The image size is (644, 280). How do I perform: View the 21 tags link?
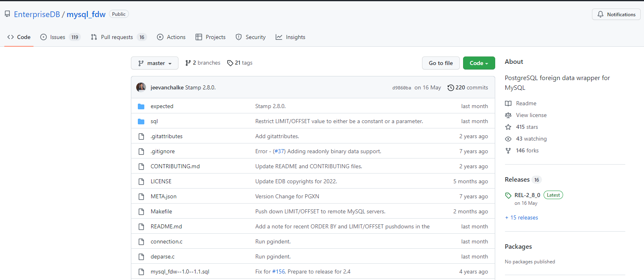240,63
